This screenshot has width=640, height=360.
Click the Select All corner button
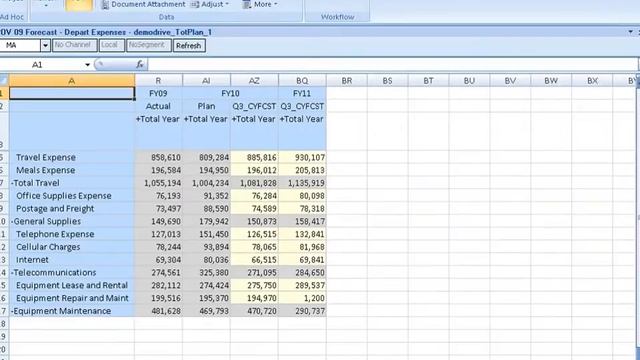click(4, 80)
